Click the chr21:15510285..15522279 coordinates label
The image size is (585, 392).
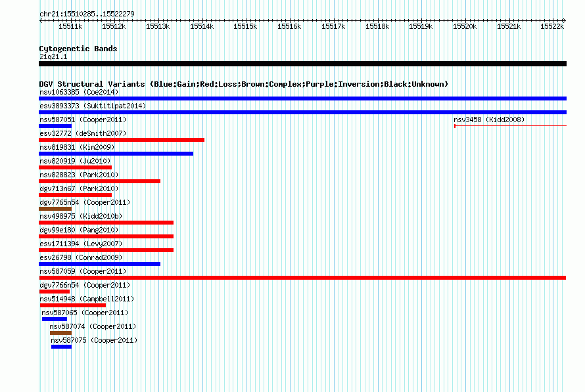pyautogui.click(x=87, y=14)
